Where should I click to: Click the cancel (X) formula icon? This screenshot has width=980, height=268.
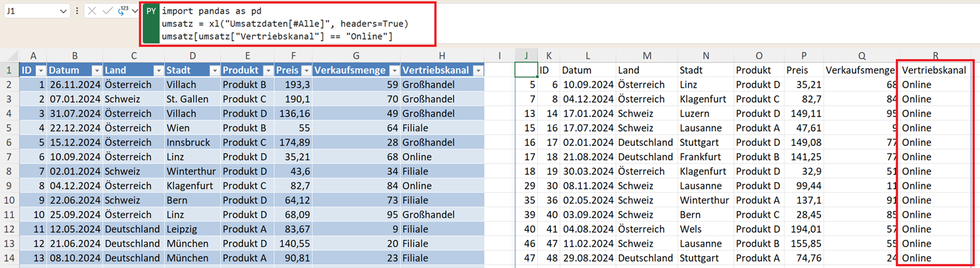(x=92, y=11)
